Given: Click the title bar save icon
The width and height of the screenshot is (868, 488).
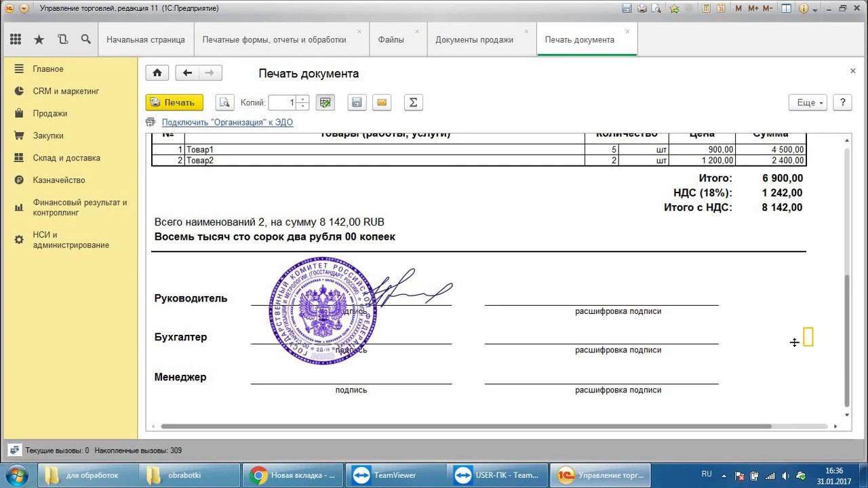Looking at the screenshot, I should (628, 9).
